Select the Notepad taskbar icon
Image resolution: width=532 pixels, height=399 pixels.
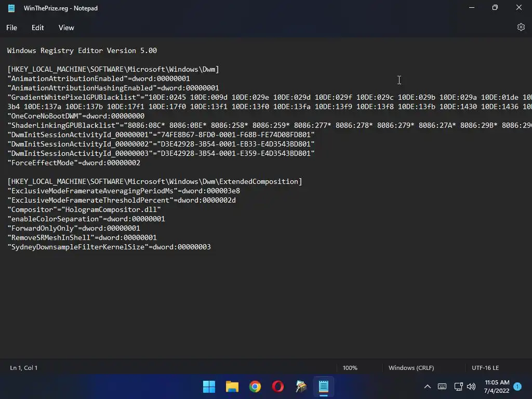click(324, 387)
